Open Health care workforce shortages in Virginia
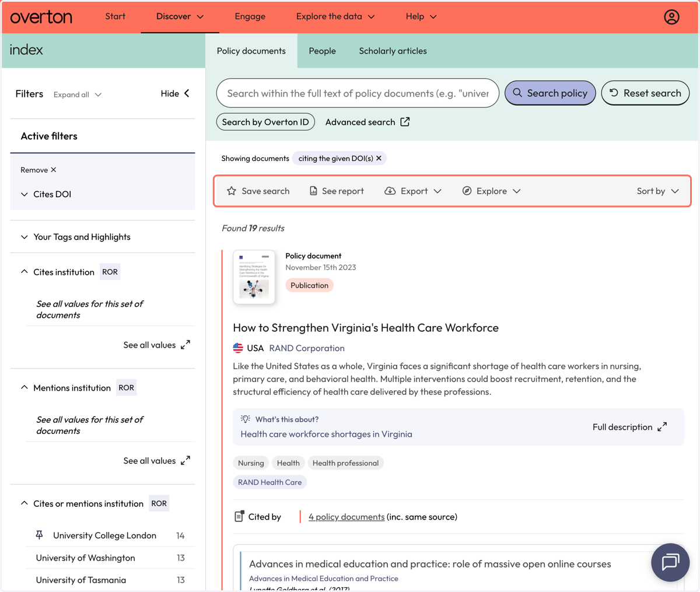This screenshot has height=592, width=700. [326, 434]
